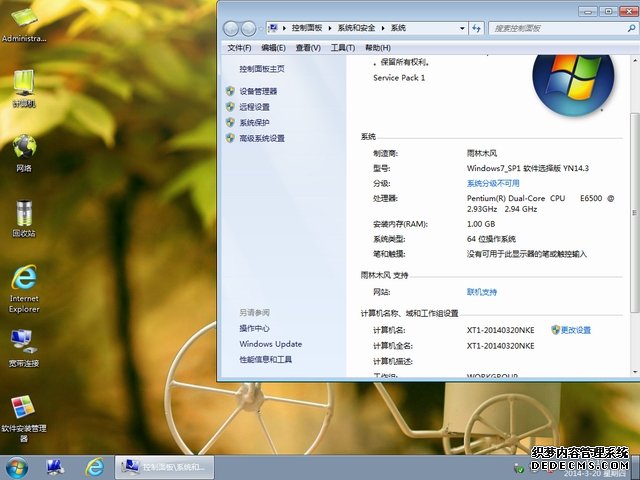This screenshot has height=480, width=640.
Task: Open the 帮助(H) menu
Action: (x=378, y=48)
